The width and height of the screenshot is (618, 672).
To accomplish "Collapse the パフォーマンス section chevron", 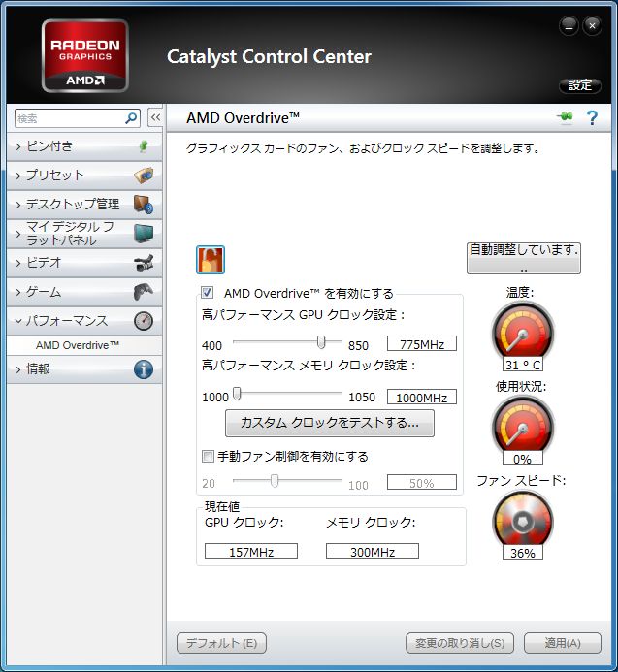I will tap(18, 321).
